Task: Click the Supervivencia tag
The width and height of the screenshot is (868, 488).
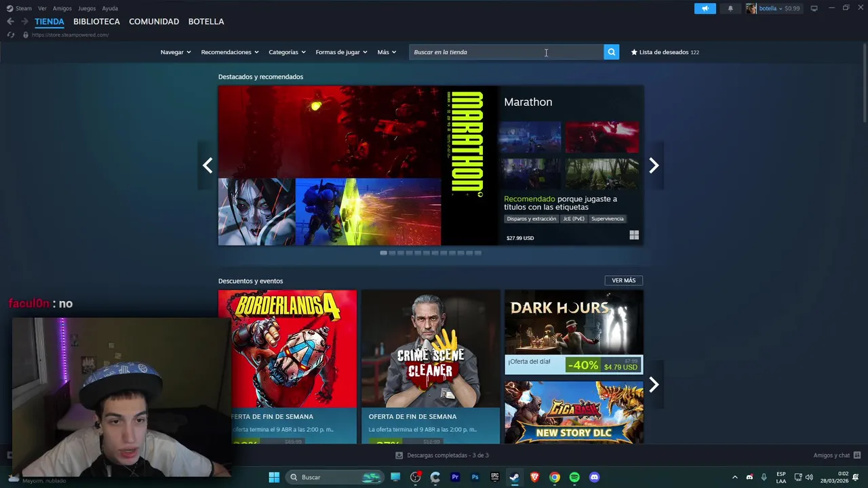Action: click(x=608, y=219)
